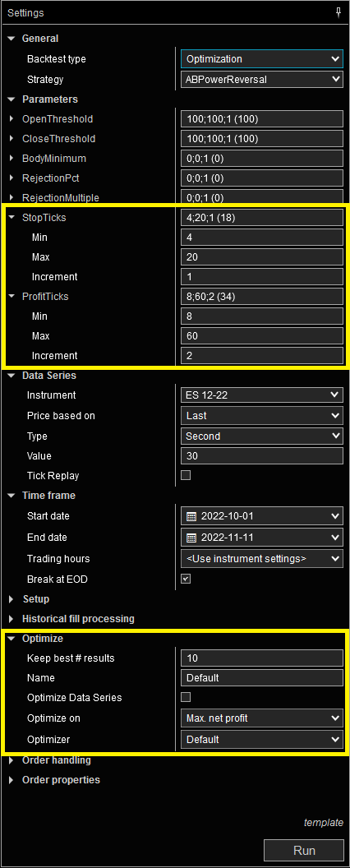Click the Keep best # results field
The width and height of the screenshot is (350, 868).
[x=262, y=658]
